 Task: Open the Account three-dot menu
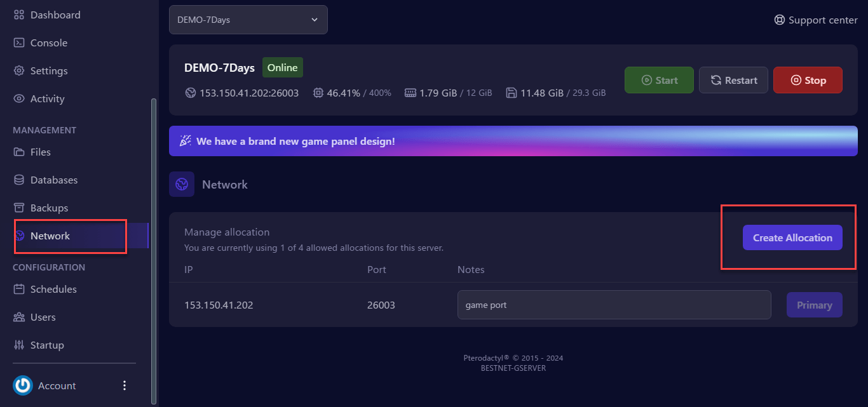tap(125, 385)
